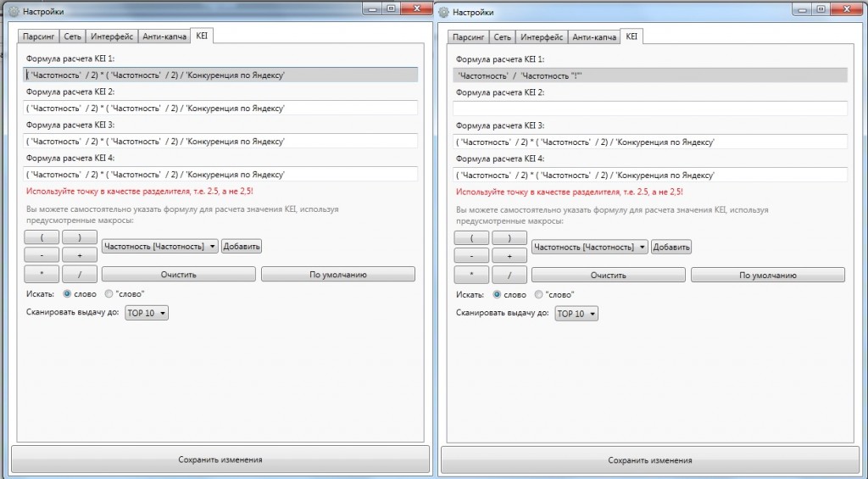This screenshot has width=868, height=479.
Task: Click По умолчанию button in right window
Action: (x=767, y=276)
